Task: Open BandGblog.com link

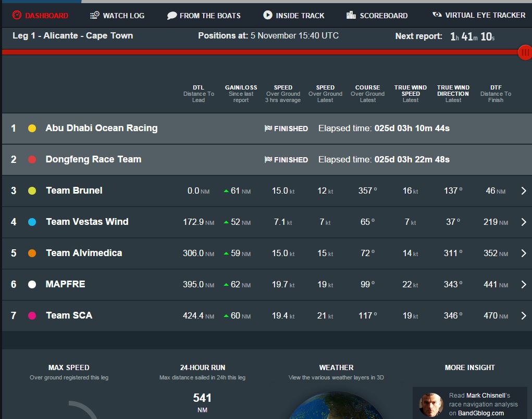Action: click(x=481, y=413)
